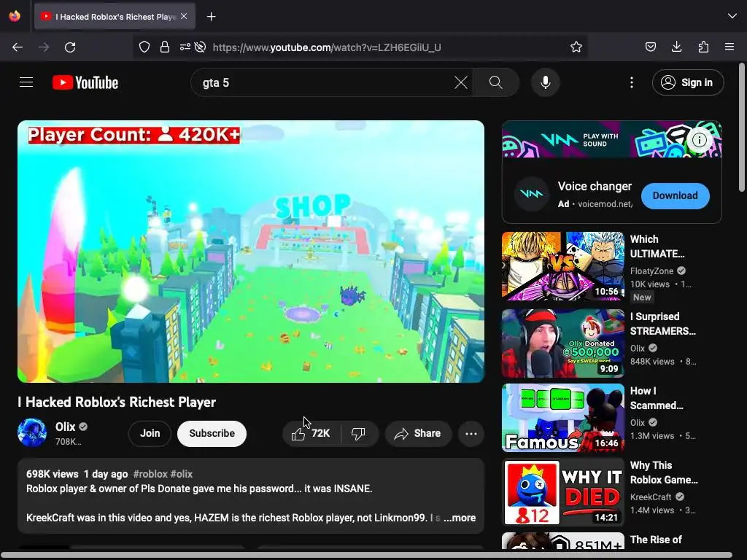Open the ad info icon on Voicemod banner
This screenshot has width=747, height=560.
(699, 140)
